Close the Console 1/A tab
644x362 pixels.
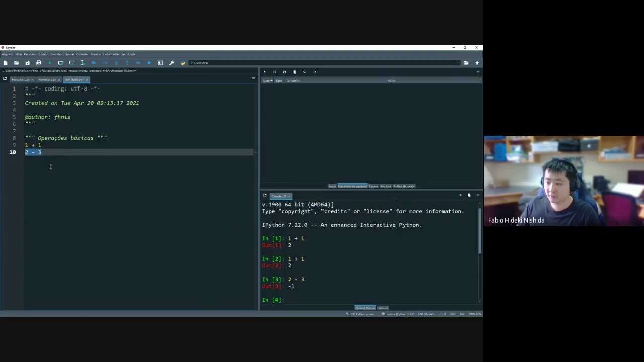point(289,196)
